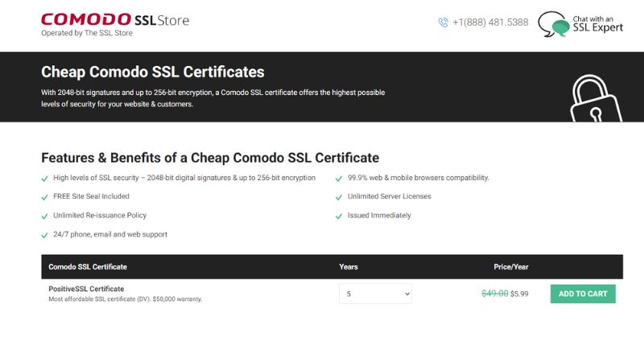The height and width of the screenshot is (362, 644).
Task: Click the checkmark beside 99.9% browsers compatibility
Action: pos(338,178)
